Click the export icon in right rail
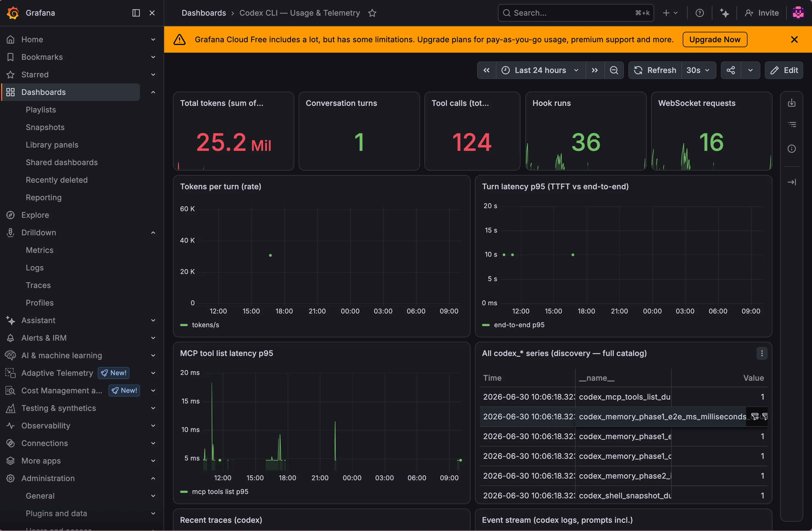This screenshot has width=812, height=531. [791, 103]
